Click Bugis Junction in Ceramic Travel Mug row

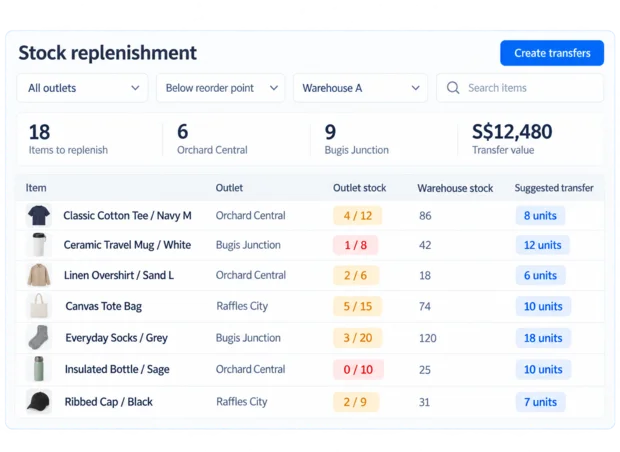(x=248, y=245)
